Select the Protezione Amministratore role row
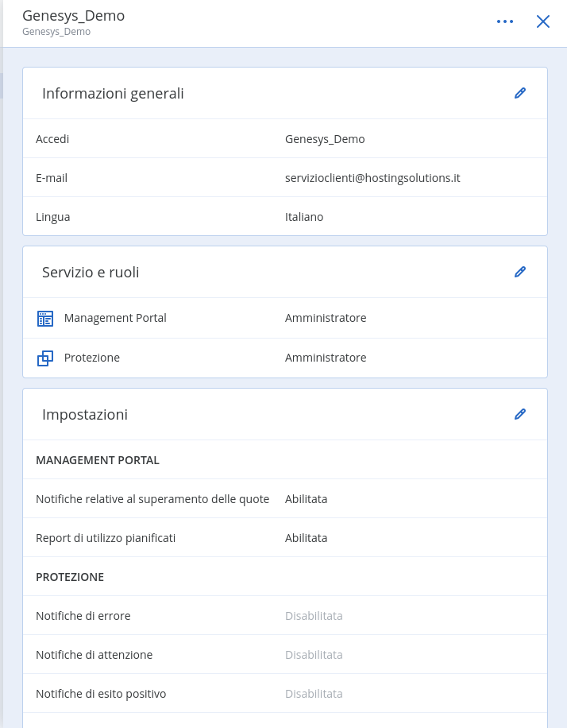Screen dimensions: 567x728 285,358
